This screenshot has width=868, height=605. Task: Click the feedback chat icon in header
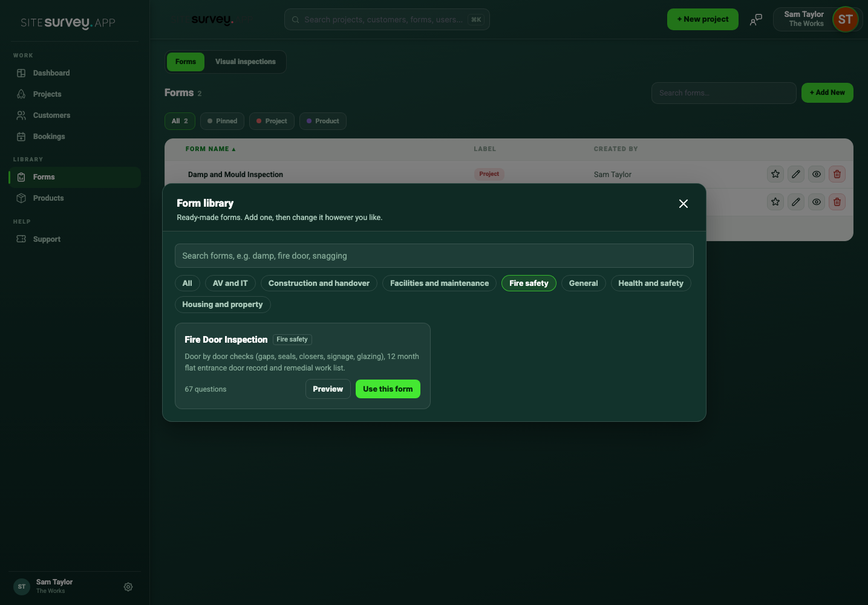756,19
